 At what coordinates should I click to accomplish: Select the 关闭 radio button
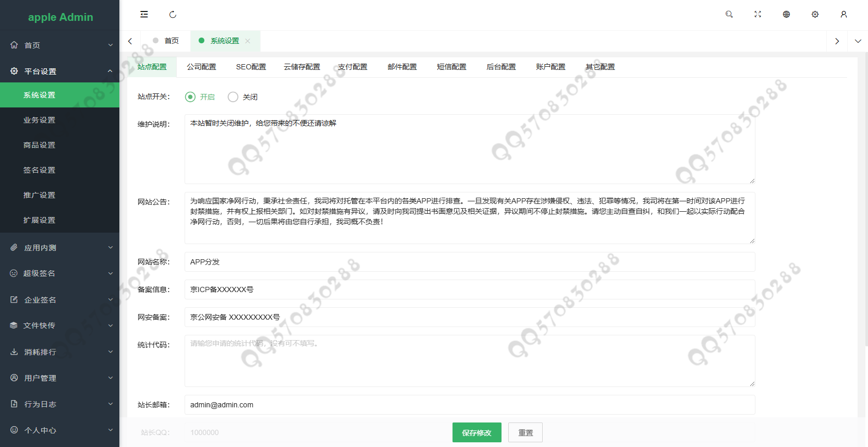click(233, 97)
